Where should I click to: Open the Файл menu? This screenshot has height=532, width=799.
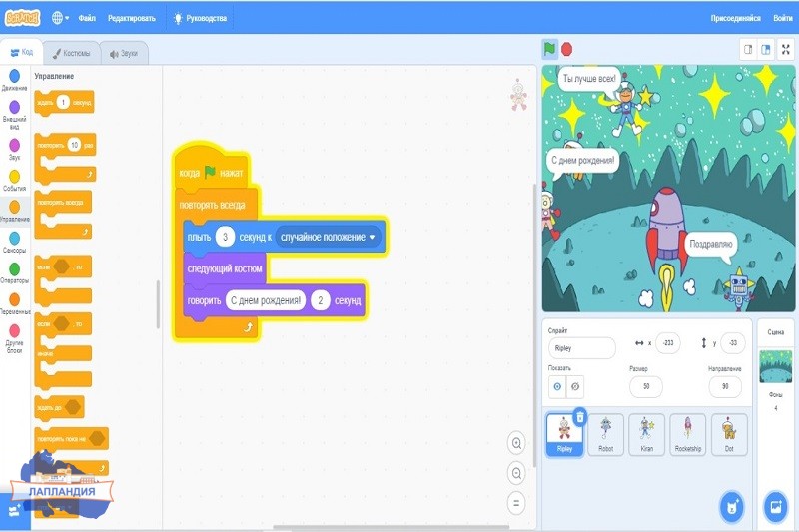[x=87, y=18]
